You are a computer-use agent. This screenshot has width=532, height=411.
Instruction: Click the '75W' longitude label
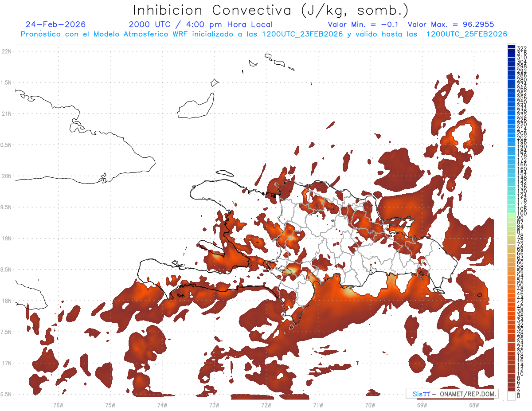[x=110, y=404]
